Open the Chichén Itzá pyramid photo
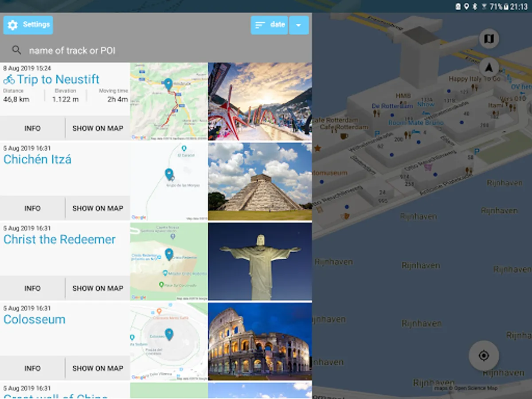532x399 pixels. pyautogui.click(x=260, y=182)
